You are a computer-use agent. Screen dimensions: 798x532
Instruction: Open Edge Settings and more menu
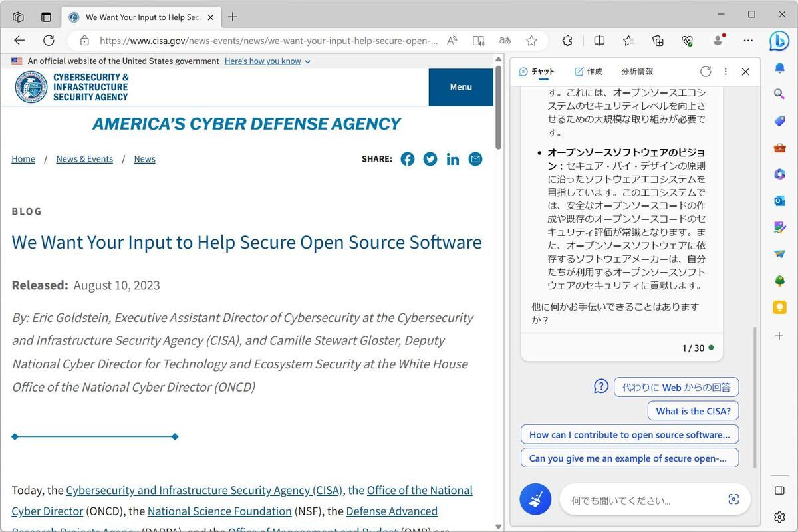point(748,41)
